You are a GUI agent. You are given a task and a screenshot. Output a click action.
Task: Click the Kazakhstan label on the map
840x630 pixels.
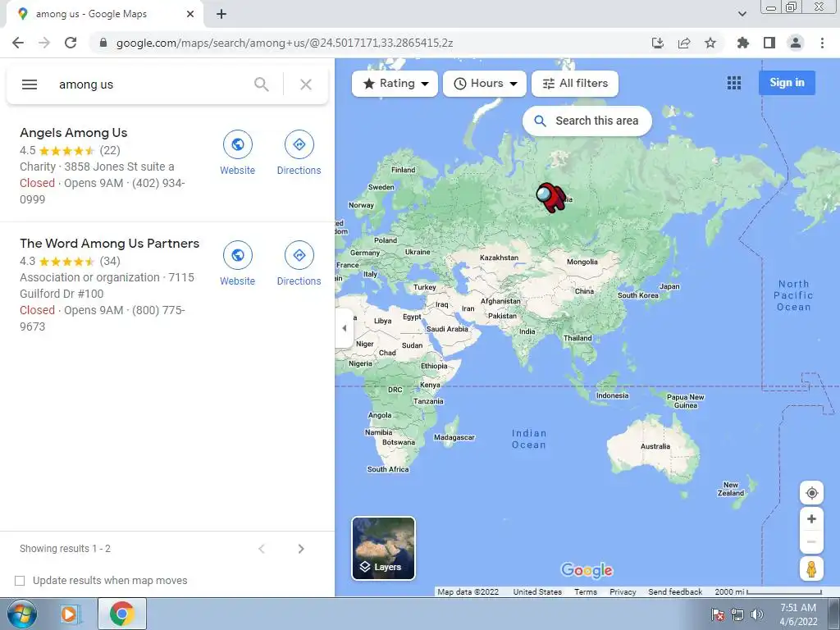[x=499, y=258]
